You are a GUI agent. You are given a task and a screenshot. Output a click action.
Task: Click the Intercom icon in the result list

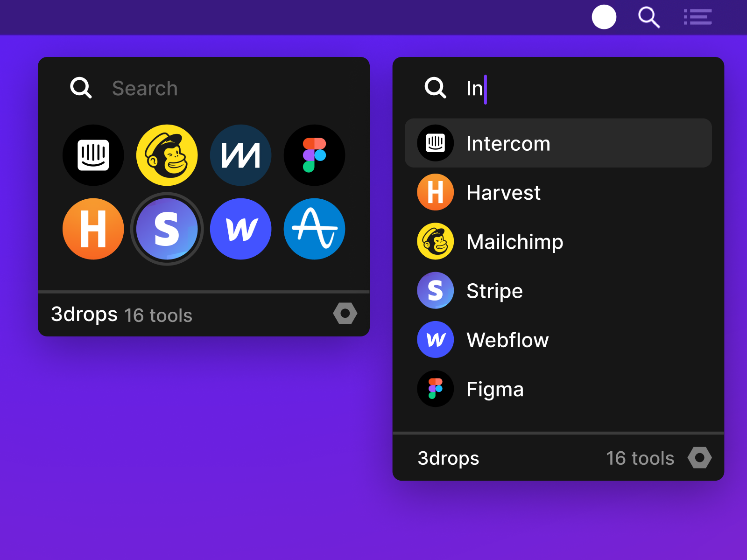point(436,143)
